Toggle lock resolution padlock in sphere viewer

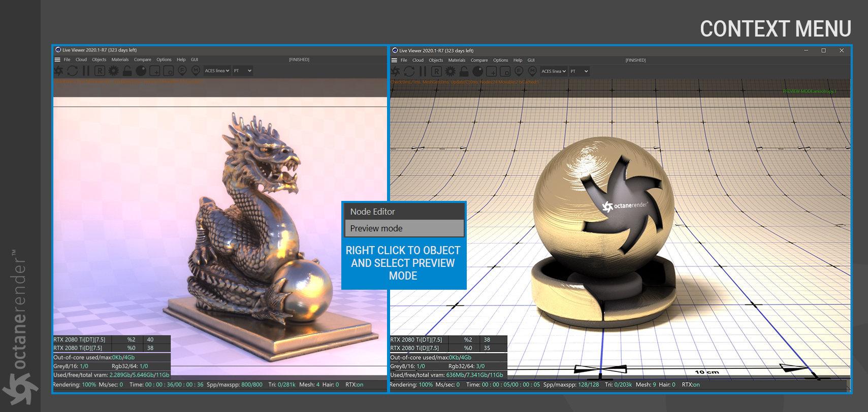[x=464, y=72]
